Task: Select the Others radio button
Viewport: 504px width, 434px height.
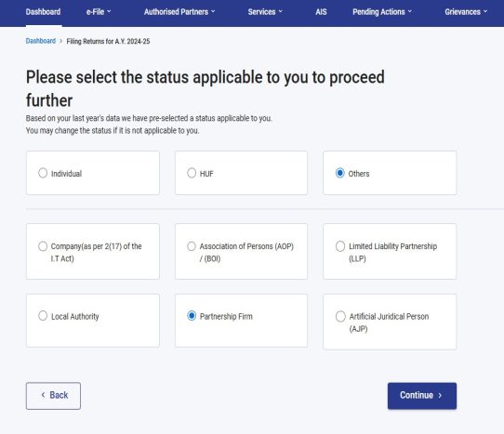Action: point(340,173)
